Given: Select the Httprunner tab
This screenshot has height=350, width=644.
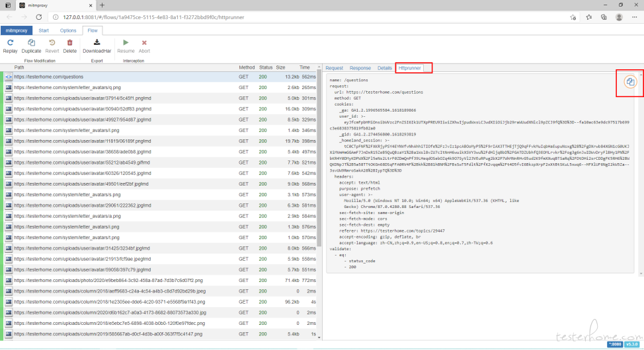Looking at the screenshot, I should 409,68.
